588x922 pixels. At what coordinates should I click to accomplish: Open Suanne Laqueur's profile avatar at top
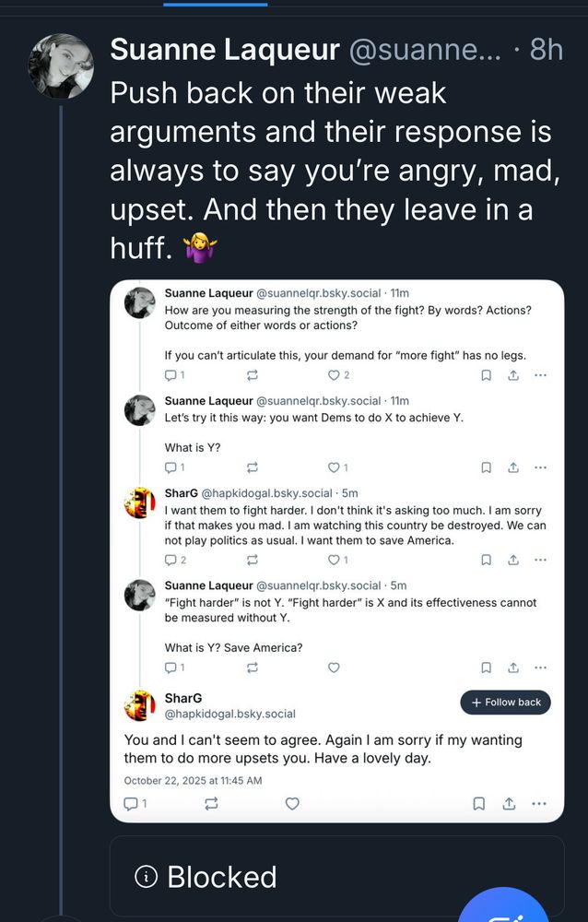point(62,65)
